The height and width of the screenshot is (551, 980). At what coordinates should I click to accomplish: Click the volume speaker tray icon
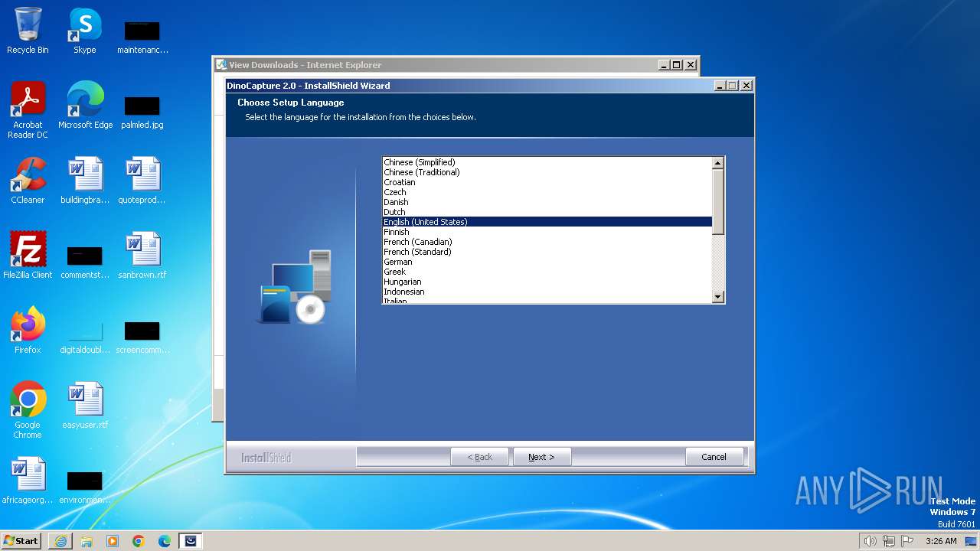tap(870, 541)
